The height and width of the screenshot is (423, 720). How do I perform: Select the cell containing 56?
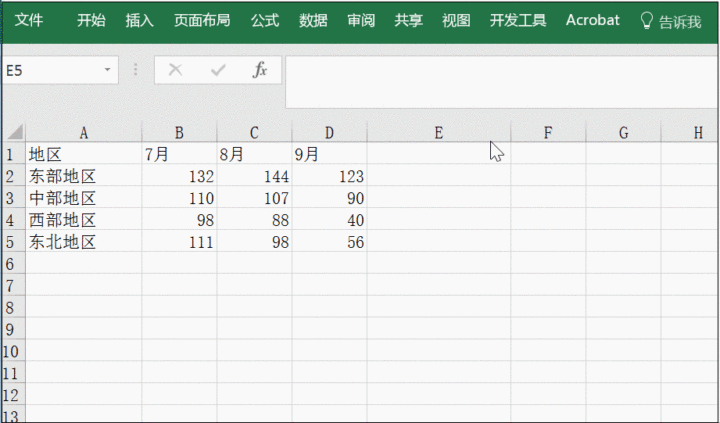[x=329, y=242]
